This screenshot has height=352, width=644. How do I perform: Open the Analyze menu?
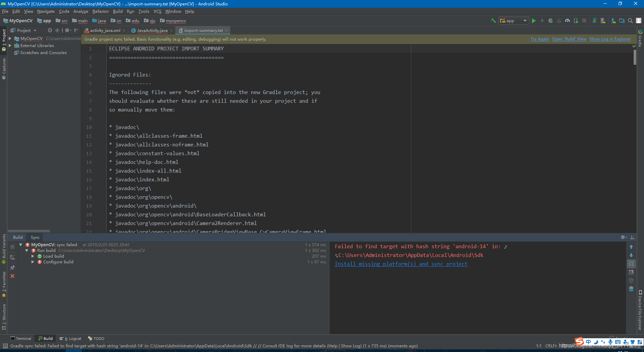click(80, 11)
